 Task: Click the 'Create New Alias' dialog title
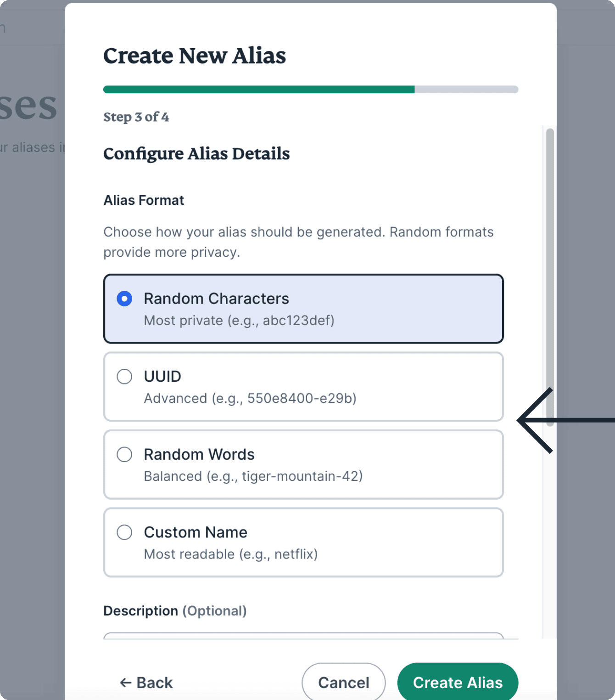coord(195,56)
